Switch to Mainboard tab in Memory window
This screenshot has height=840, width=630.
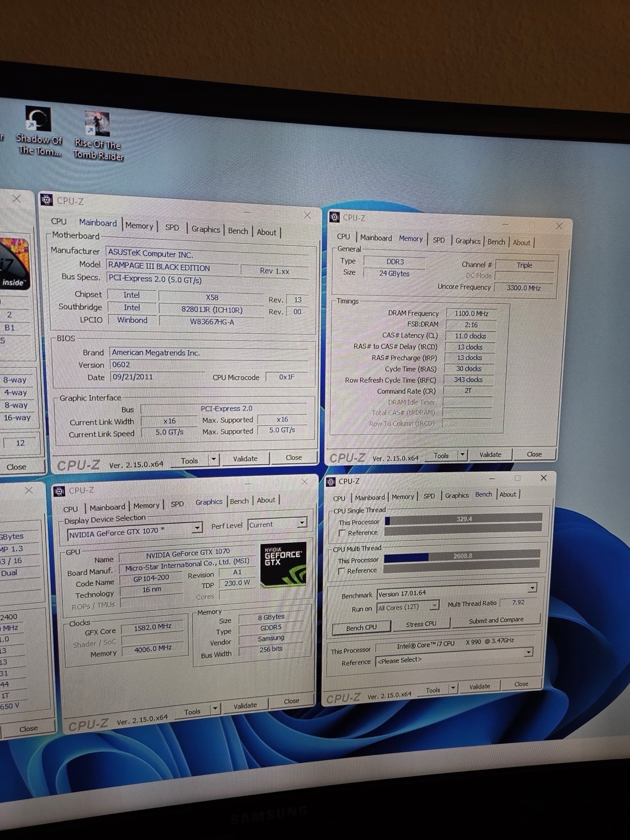tap(376, 238)
